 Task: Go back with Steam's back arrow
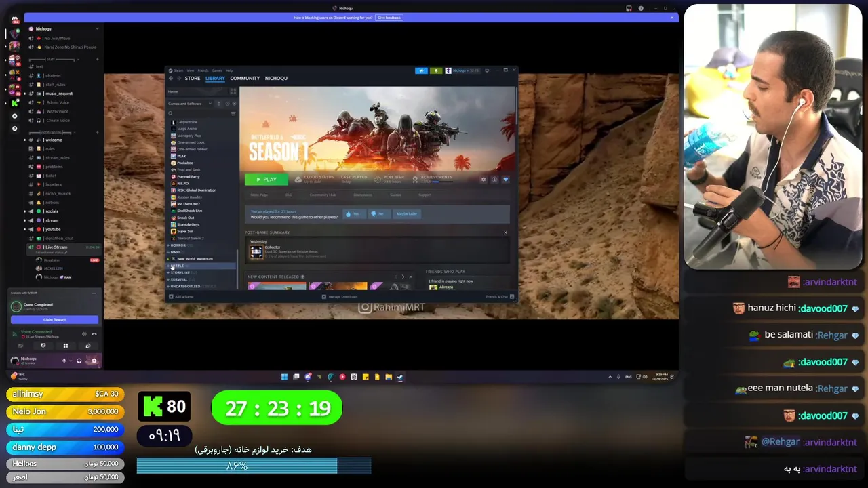click(x=171, y=78)
